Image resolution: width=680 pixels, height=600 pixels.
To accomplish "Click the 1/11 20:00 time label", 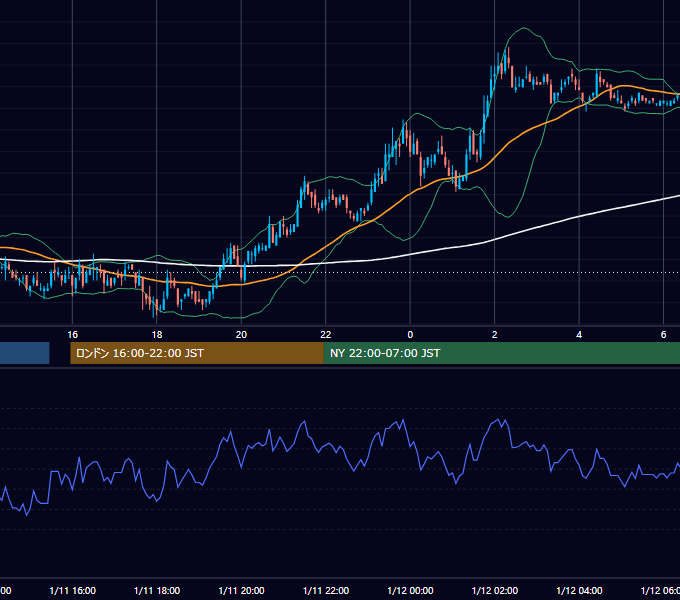I will (x=241, y=591).
